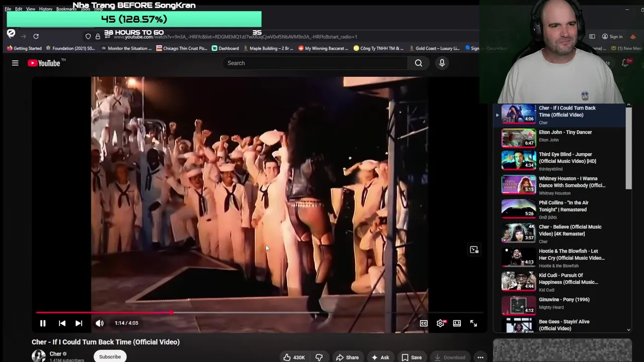Click the playlist scrollbar down arrow
Viewport: 644px width, 362px height.
coord(628,330)
